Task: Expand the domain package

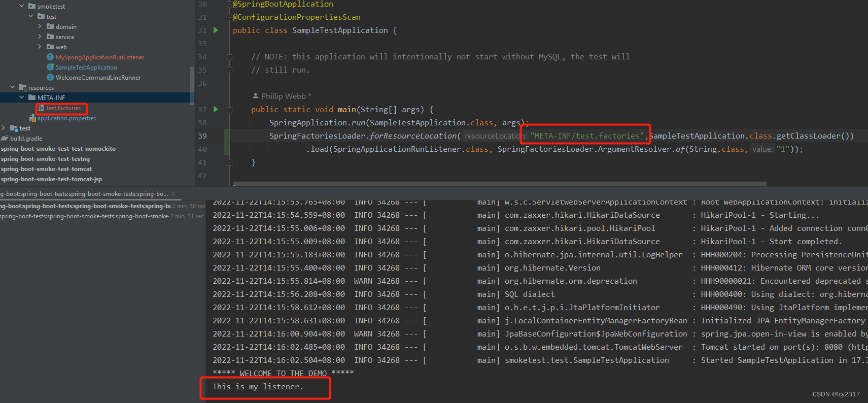Action: [x=40, y=26]
